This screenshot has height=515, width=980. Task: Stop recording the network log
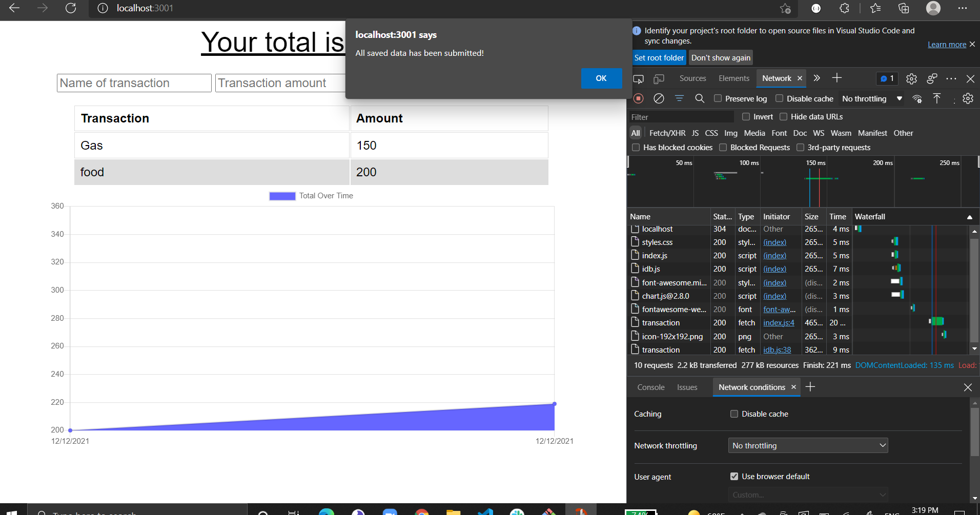(x=638, y=98)
